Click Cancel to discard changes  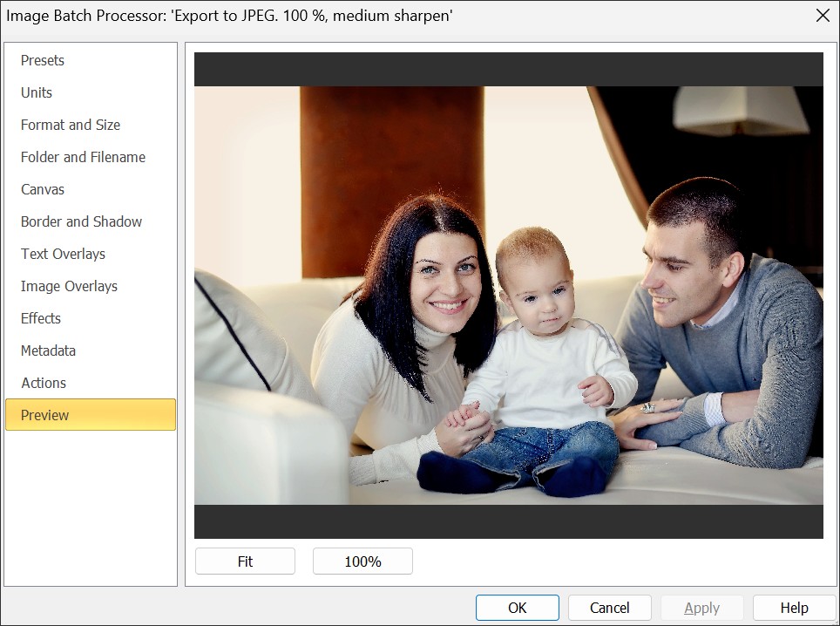pos(610,607)
